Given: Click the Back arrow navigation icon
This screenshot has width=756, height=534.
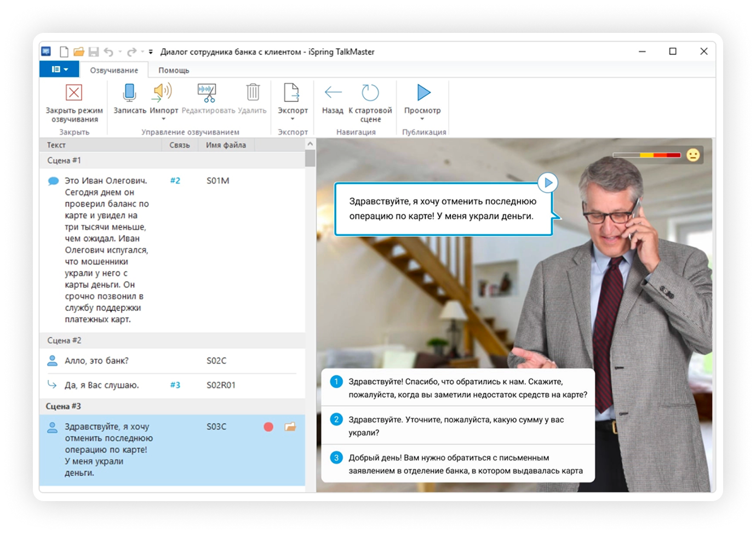Looking at the screenshot, I should click(333, 93).
